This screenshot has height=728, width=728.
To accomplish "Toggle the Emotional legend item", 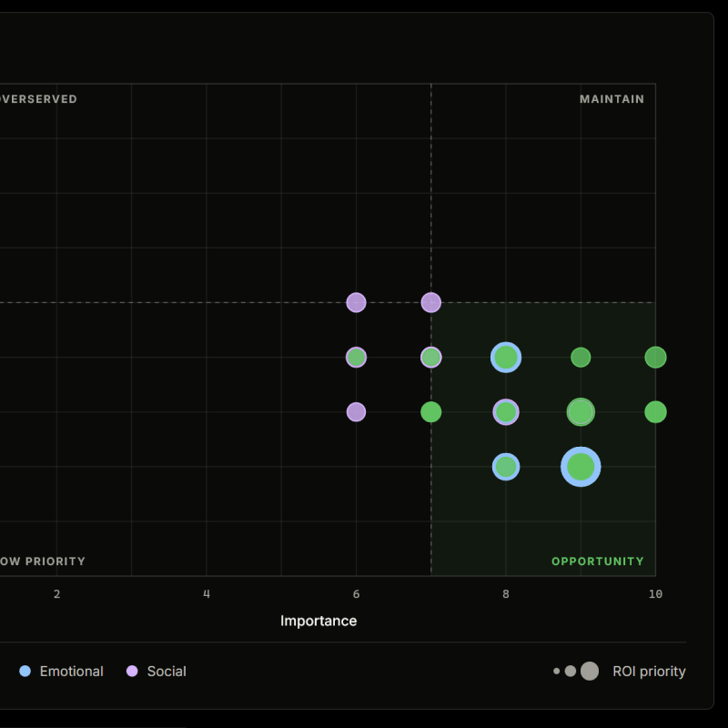I will (x=62, y=672).
